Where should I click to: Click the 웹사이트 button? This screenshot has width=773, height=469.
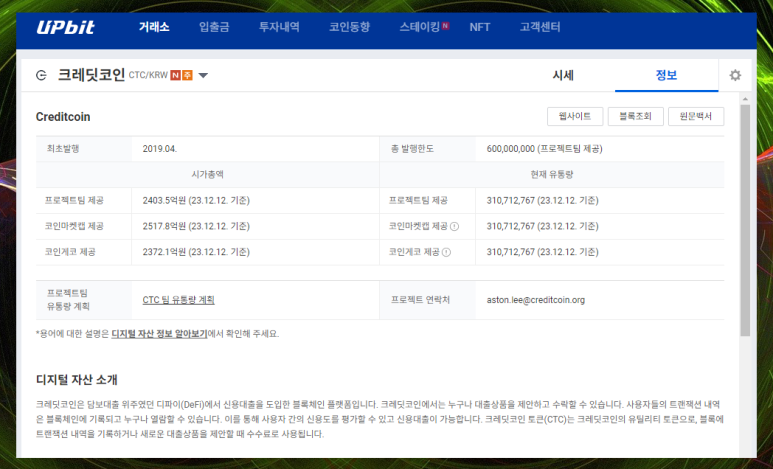click(575, 116)
